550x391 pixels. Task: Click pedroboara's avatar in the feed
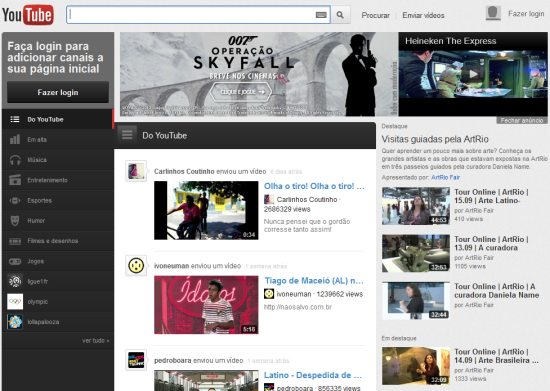[x=136, y=360]
